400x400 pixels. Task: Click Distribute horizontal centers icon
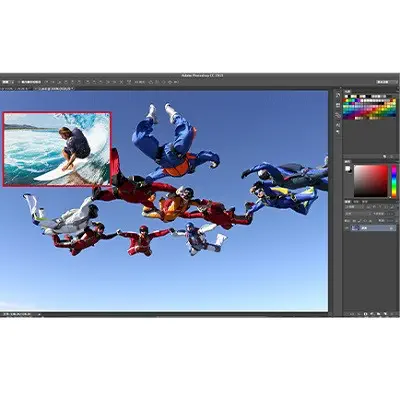114,82
